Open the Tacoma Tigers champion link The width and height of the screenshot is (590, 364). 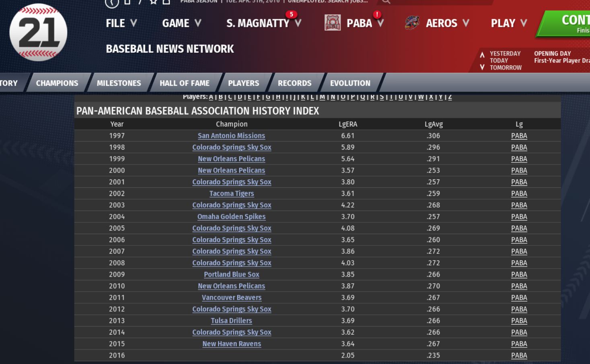click(x=232, y=194)
